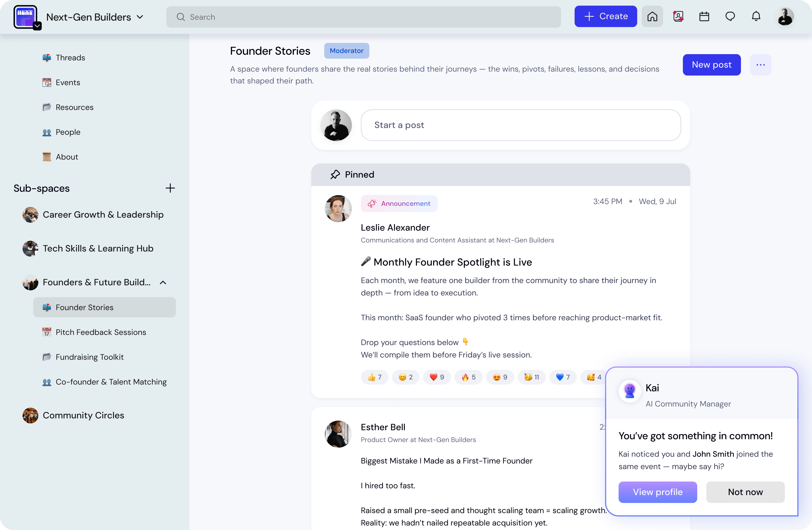Image resolution: width=812 pixels, height=530 pixels.
Task: Click View profile in Kai popup
Action: (657, 492)
